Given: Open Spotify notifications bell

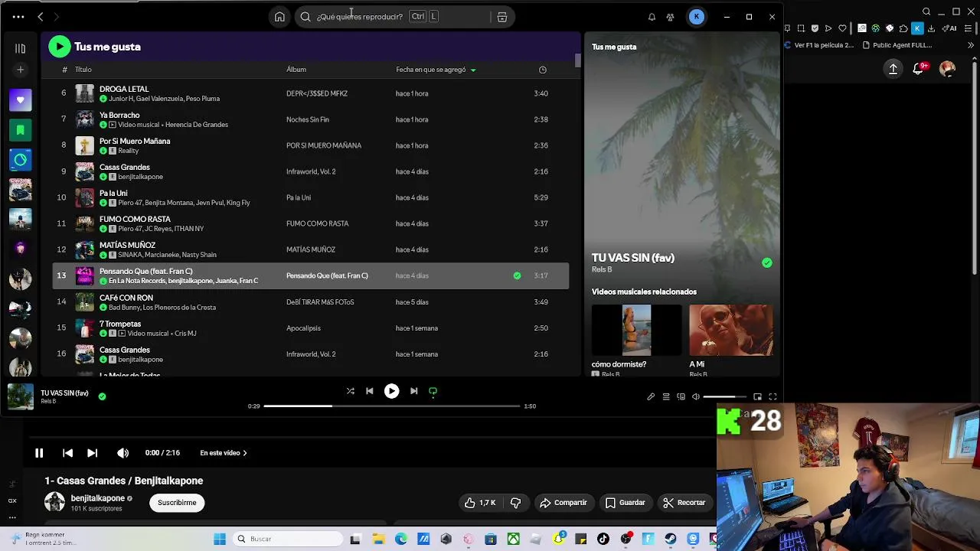Looking at the screenshot, I should click(x=652, y=17).
